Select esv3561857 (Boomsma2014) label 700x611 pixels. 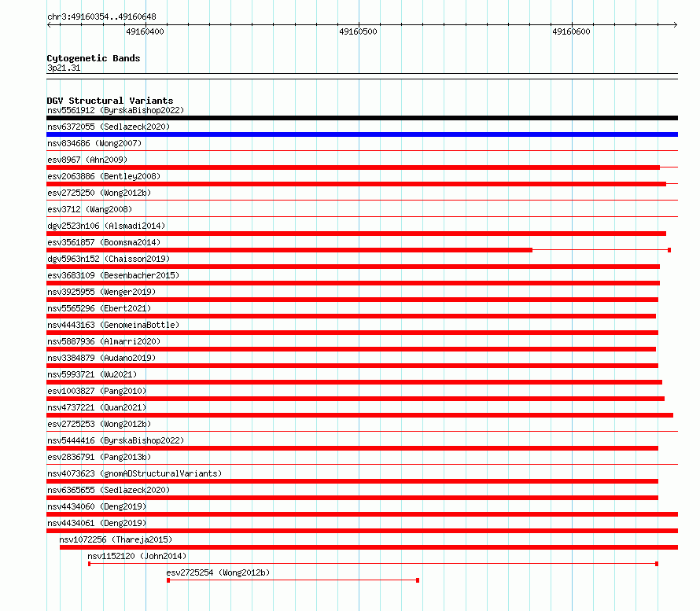tap(104, 242)
